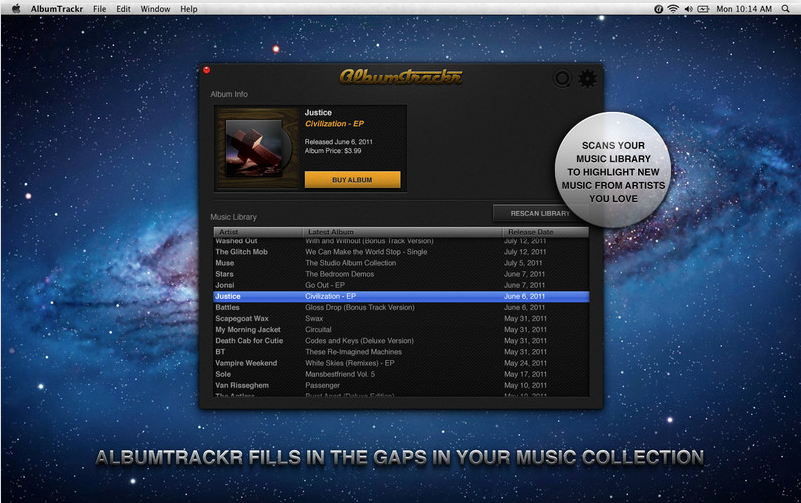801x503 pixels.
Task: Click the battery status icon
Action: (703, 9)
